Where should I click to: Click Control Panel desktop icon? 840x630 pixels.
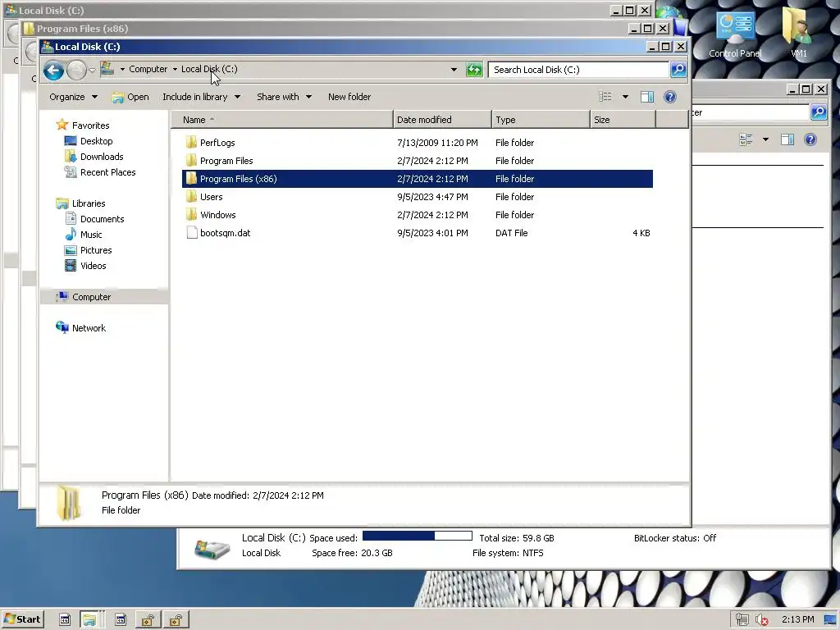click(x=735, y=33)
